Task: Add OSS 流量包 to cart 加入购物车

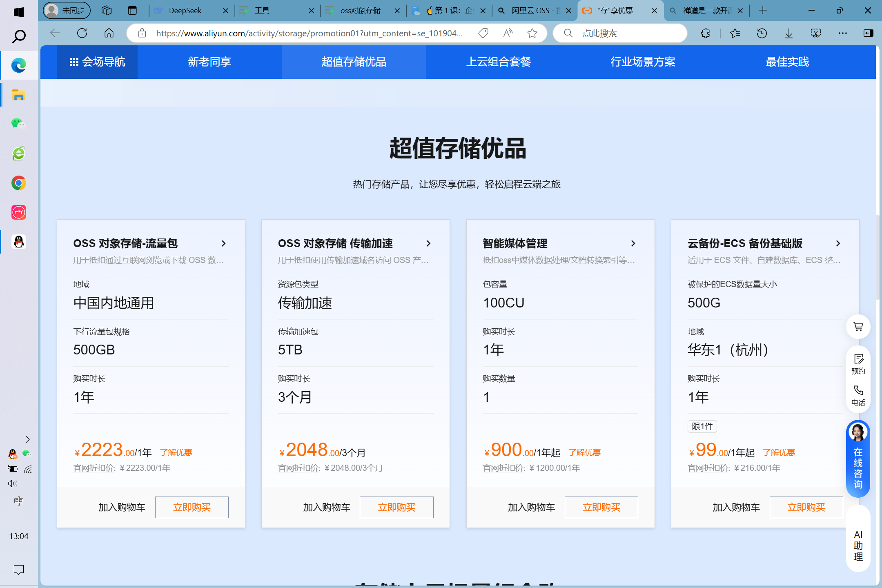Action: (x=122, y=508)
